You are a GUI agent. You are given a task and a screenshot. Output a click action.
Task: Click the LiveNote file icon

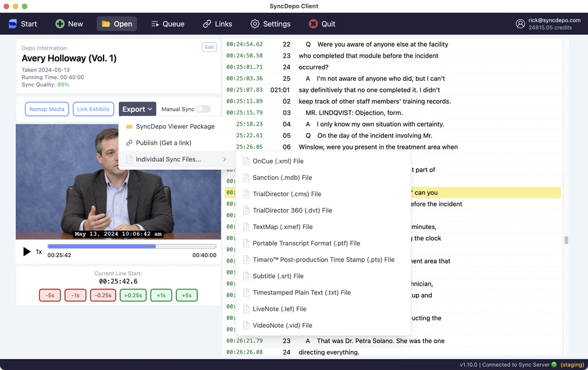click(246, 309)
